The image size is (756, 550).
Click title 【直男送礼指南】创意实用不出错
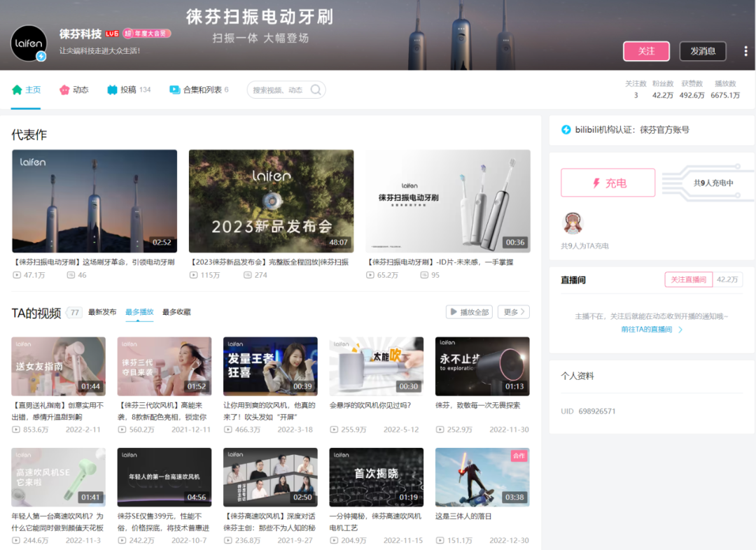click(x=58, y=411)
